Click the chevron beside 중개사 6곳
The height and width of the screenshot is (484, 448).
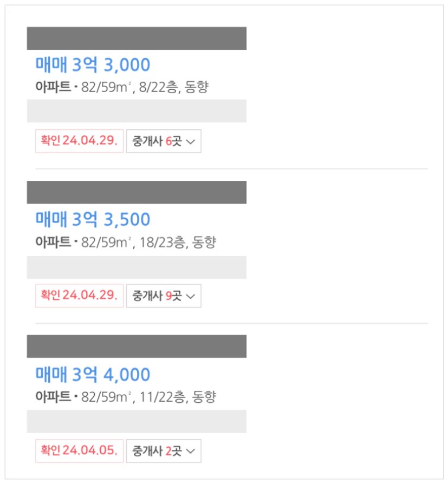[x=191, y=142]
